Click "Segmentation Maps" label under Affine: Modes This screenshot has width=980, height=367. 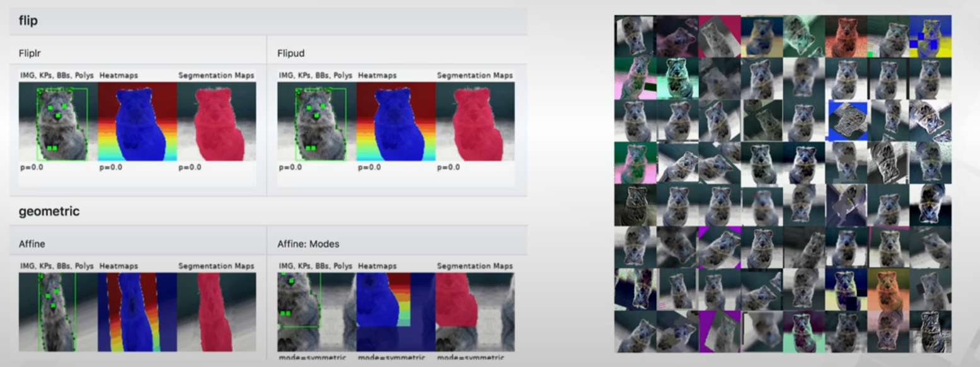475,266
